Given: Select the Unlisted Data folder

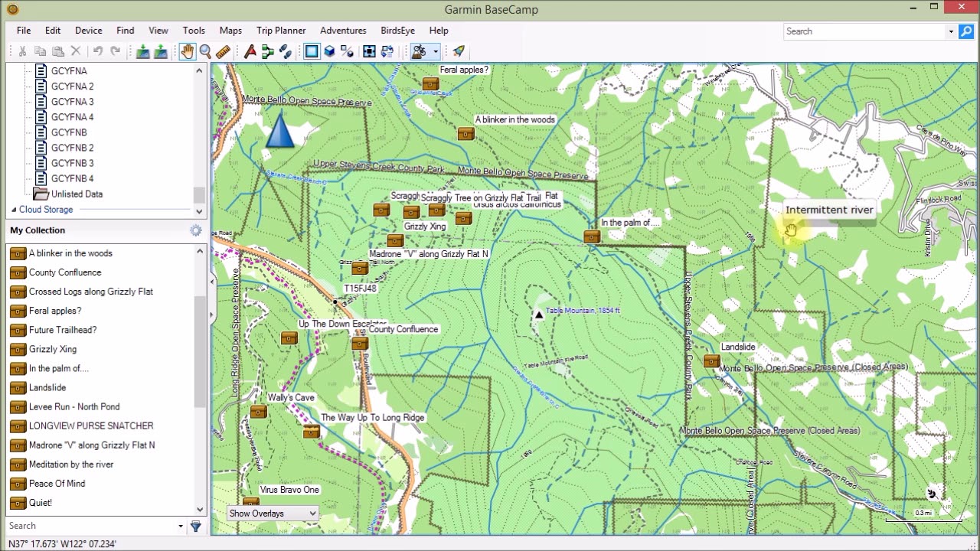Looking at the screenshot, I should coord(77,194).
